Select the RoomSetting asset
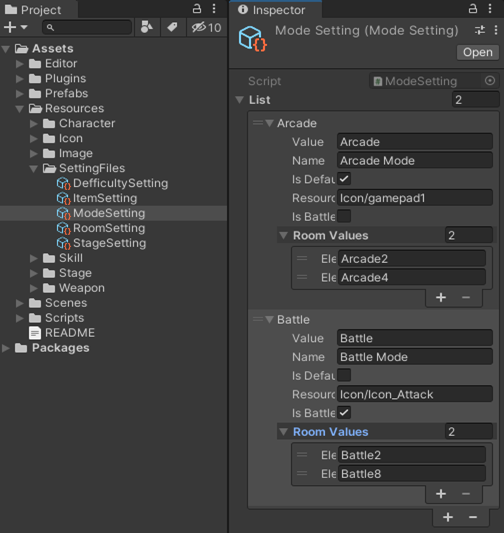This screenshot has height=533, width=504. pos(109,228)
